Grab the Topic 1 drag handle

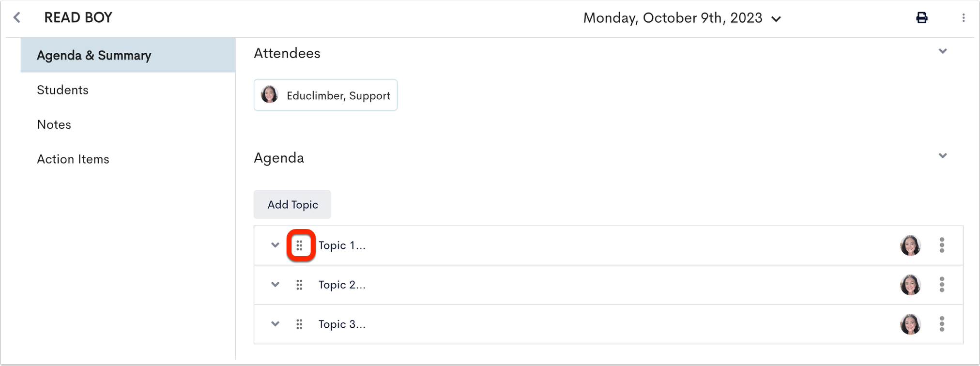(x=300, y=245)
